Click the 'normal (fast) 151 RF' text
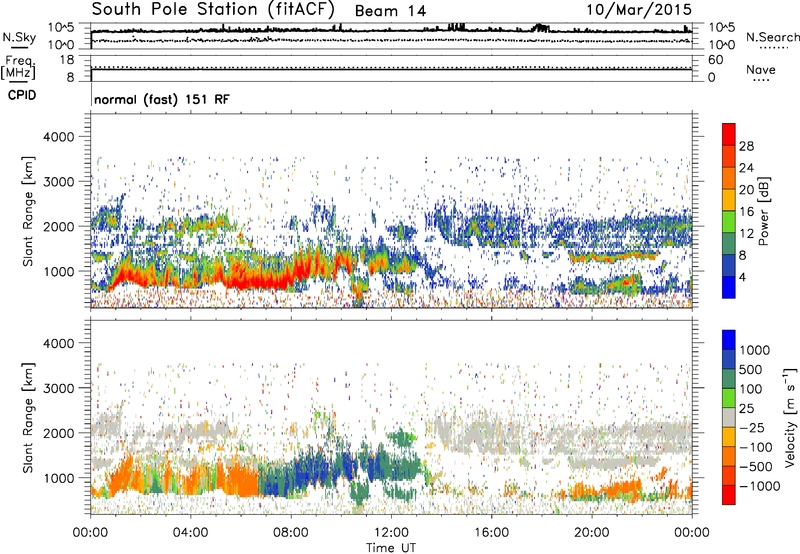Screen dimensions: 800x554 pos(162,99)
